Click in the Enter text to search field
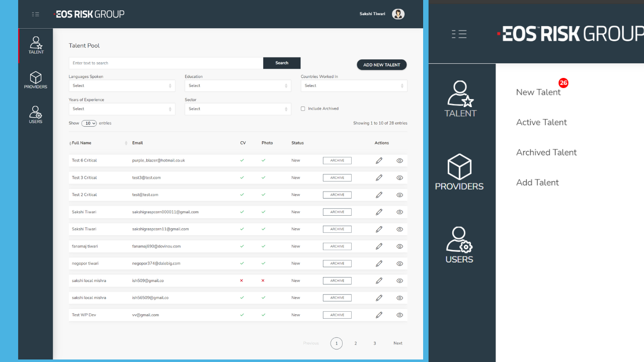This screenshot has width=644, height=362. point(166,63)
